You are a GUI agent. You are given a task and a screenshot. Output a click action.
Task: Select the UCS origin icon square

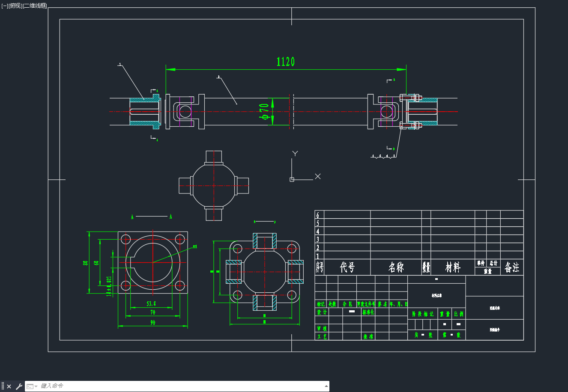[x=292, y=179]
